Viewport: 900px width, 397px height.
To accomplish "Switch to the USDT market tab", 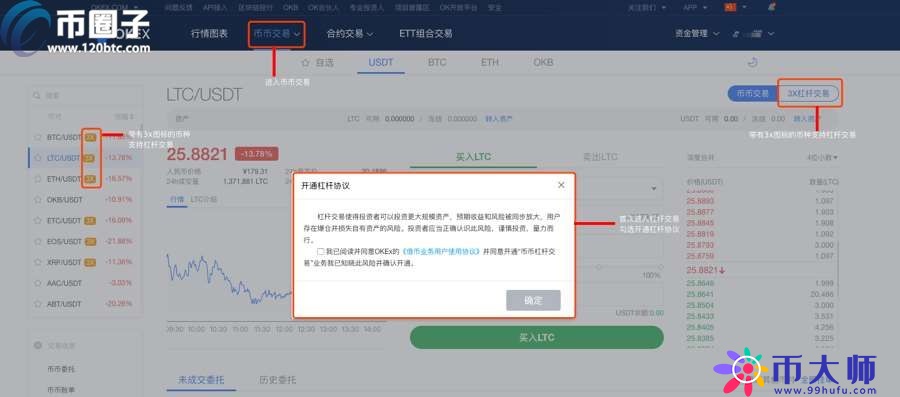I will coord(381,63).
